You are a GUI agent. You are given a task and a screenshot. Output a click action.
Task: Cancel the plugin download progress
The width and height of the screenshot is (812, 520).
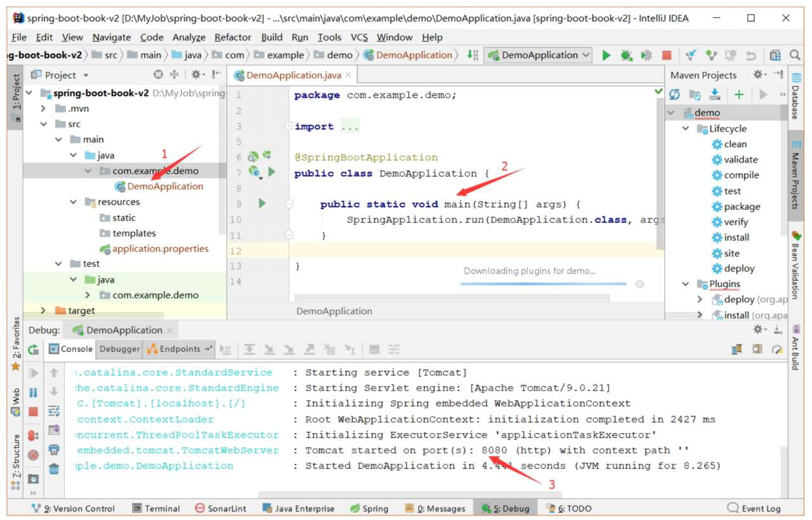point(639,284)
